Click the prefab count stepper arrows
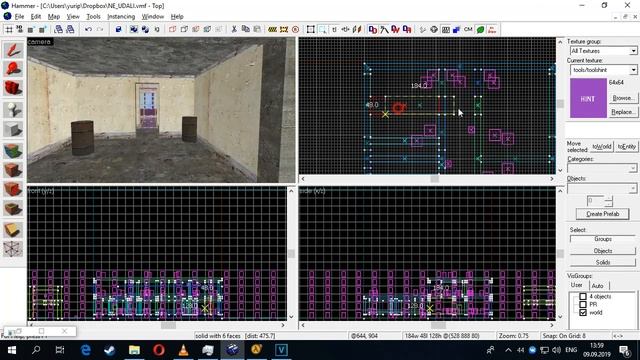Image resolution: width=640 pixels, height=360 pixels. (x=609, y=201)
